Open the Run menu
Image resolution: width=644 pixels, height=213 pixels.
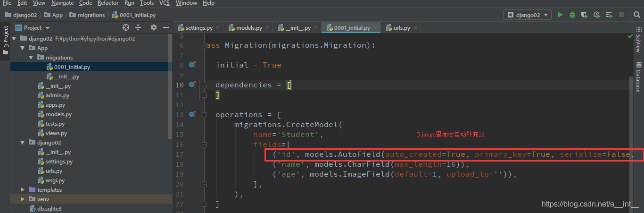pyautogui.click(x=130, y=3)
